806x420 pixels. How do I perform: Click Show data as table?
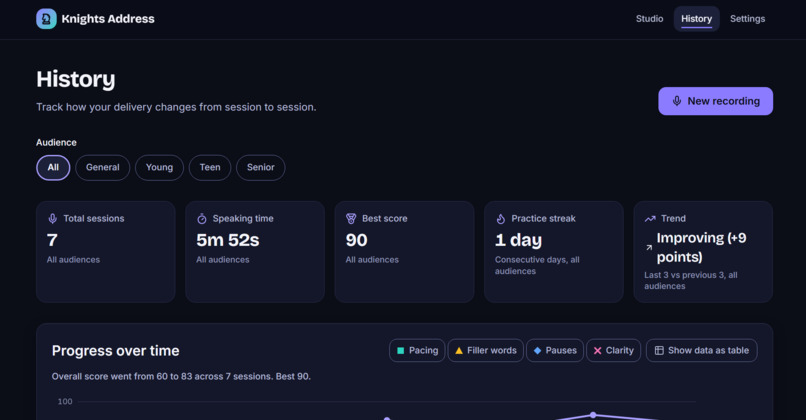[x=702, y=351]
